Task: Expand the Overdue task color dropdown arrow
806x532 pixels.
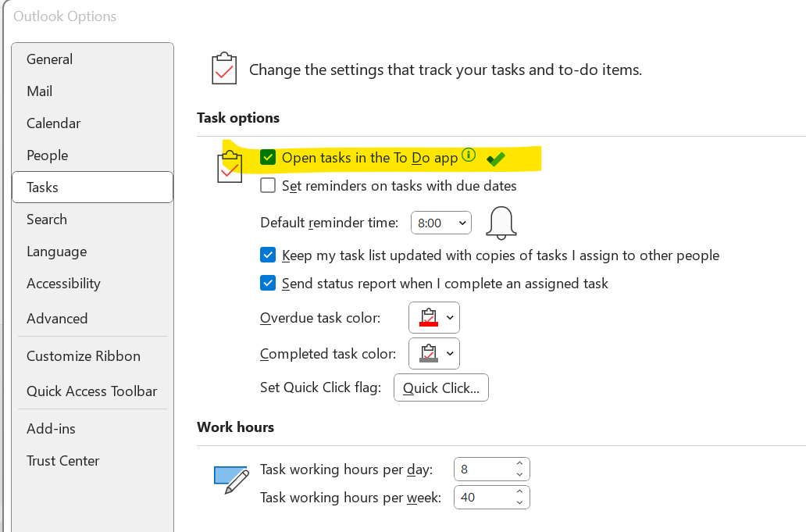Action: click(450, 318)
